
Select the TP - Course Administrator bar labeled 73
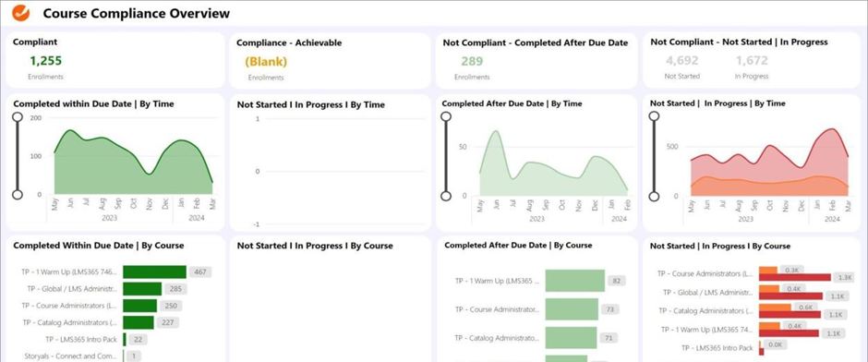(572, 309)
